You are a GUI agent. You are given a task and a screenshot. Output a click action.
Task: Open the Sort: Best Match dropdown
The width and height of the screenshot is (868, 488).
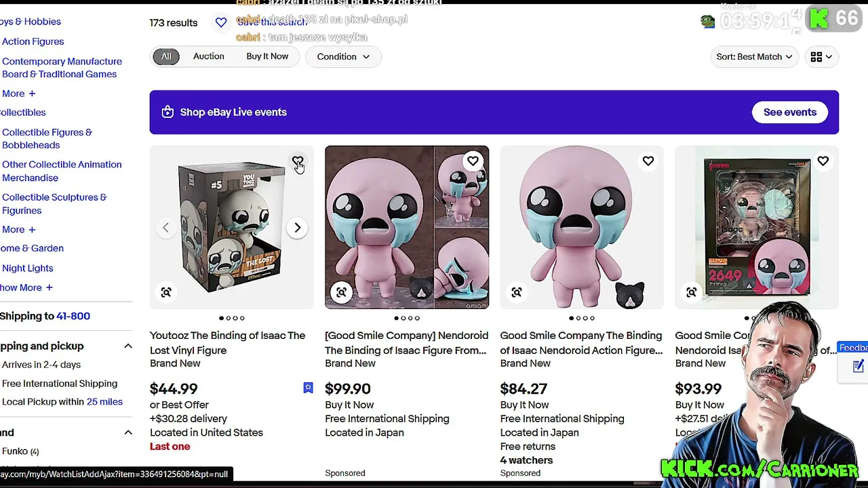pyautogui.click(x=754, y=57)
